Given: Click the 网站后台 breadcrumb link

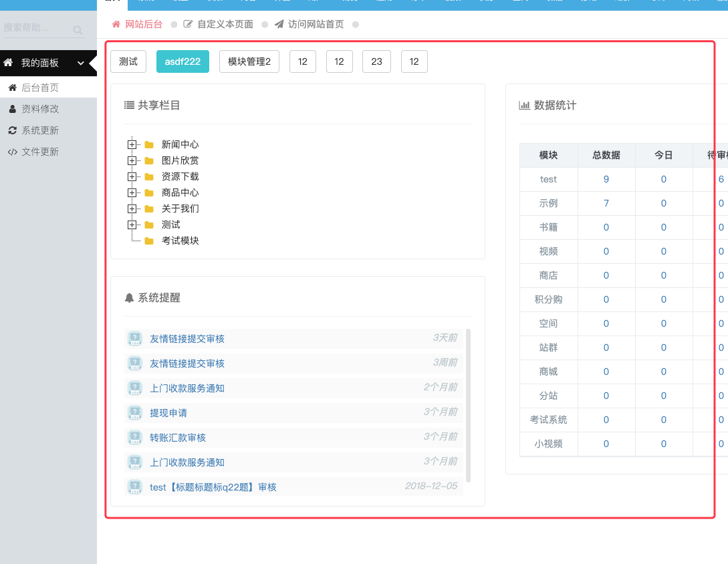Looking at the screenshot, I should point(144,24).
